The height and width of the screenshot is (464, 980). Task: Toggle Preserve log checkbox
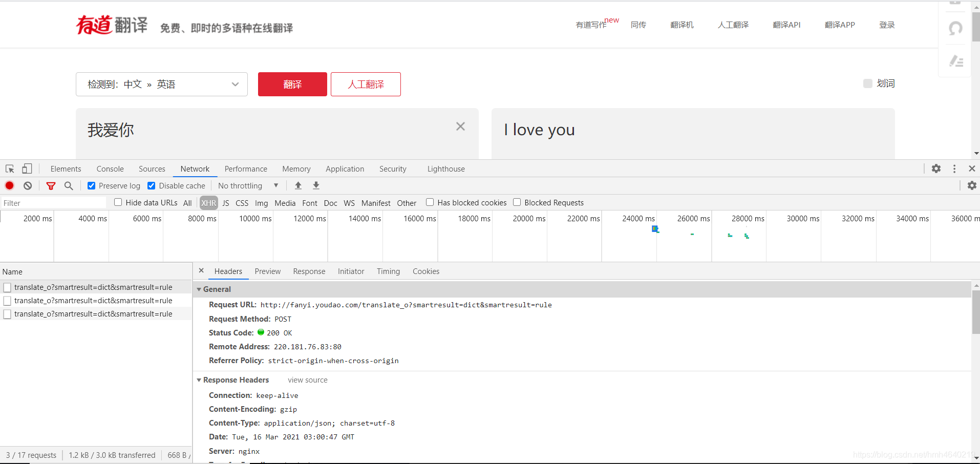click(91, 185)
